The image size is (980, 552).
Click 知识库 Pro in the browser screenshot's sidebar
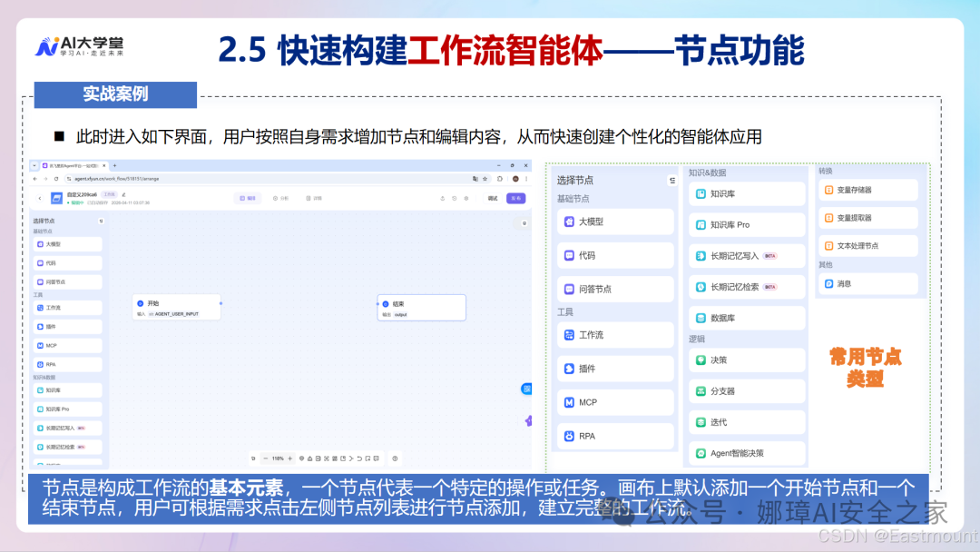click(68, 409)
